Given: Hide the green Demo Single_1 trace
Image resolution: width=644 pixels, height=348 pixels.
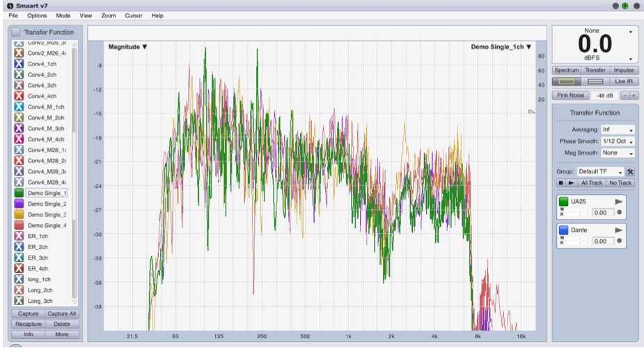Looking at the screenshot, I should pos(19,193).
